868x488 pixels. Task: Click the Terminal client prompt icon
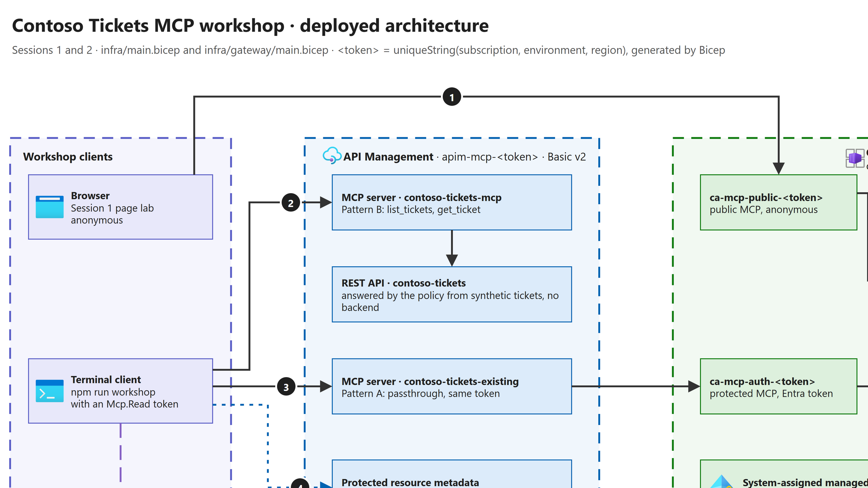pos(50,391)
